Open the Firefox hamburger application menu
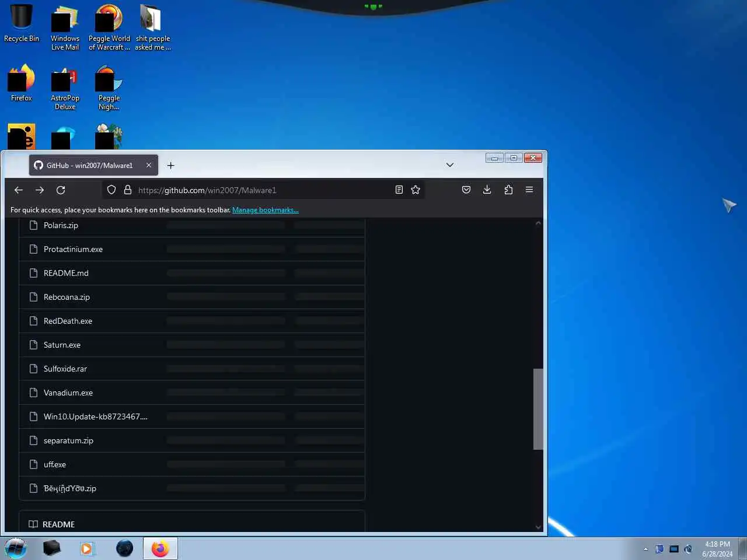Viewport: 747px width, 560px height. (529, 190)
